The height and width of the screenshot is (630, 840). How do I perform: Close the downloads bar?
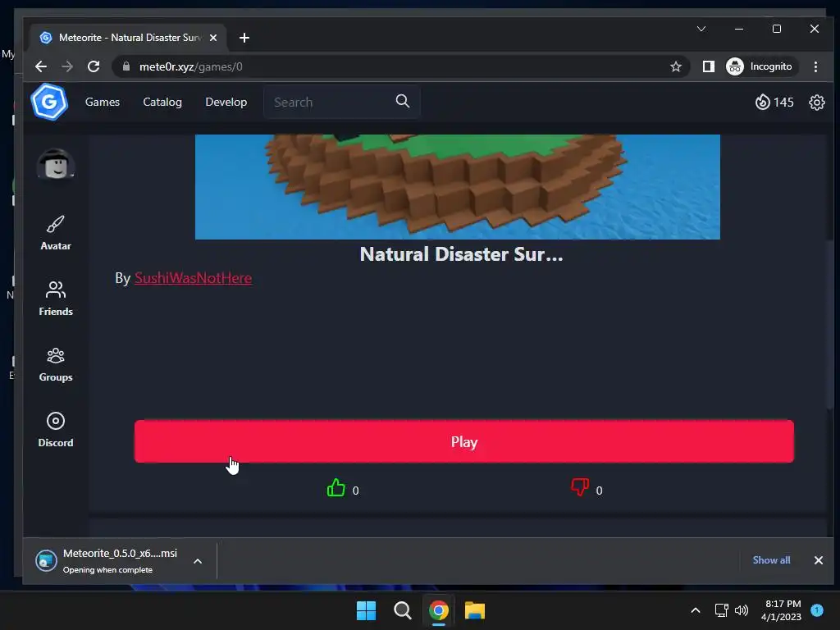818,560
